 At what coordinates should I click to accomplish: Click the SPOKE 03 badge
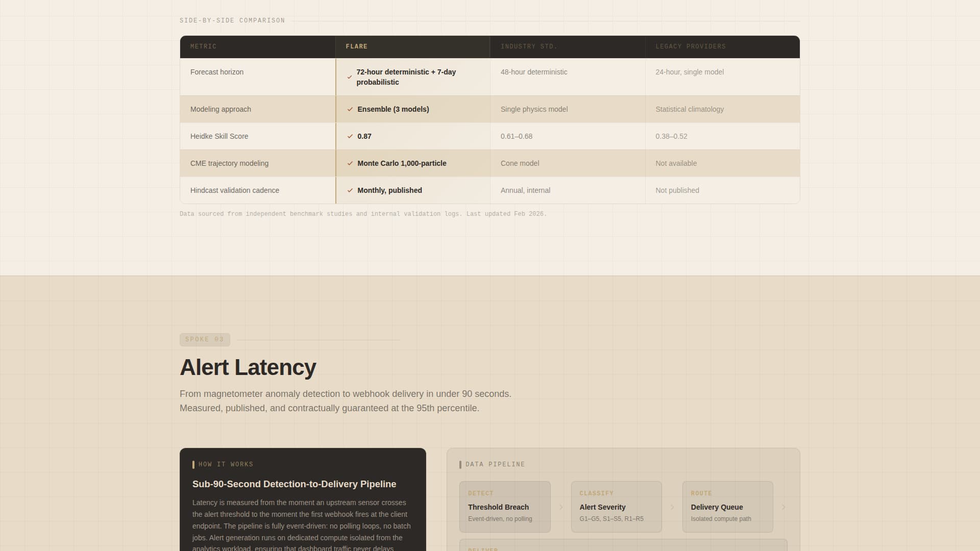click(x=205, y=340)
